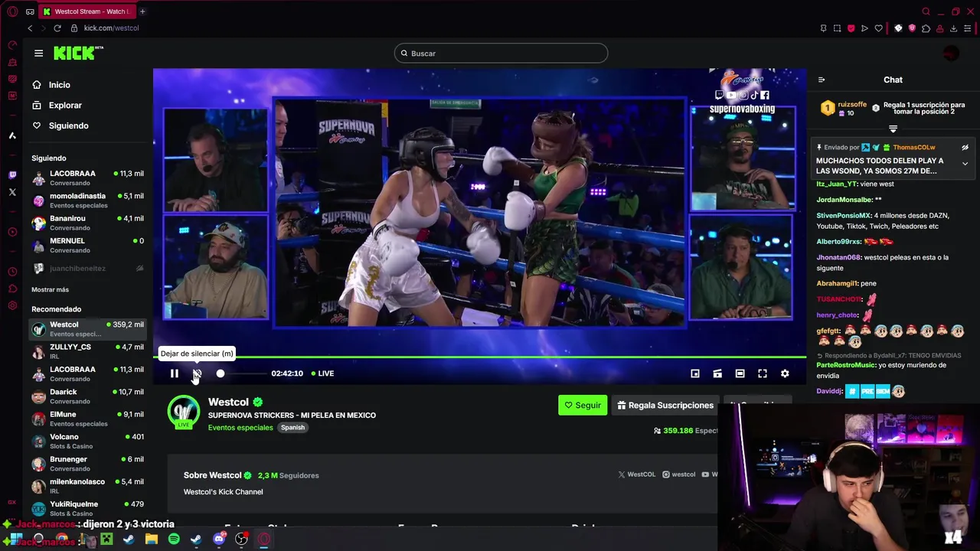Select the Westcol Stream browser tab
Screen dimensions: 980x551
87,11
